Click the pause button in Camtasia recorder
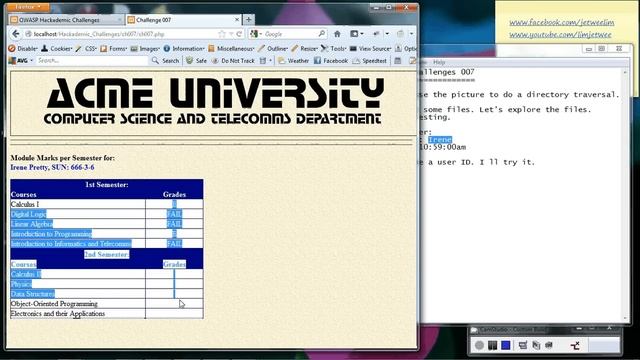This screenshot has width=640, height=360. pos(493,345)
